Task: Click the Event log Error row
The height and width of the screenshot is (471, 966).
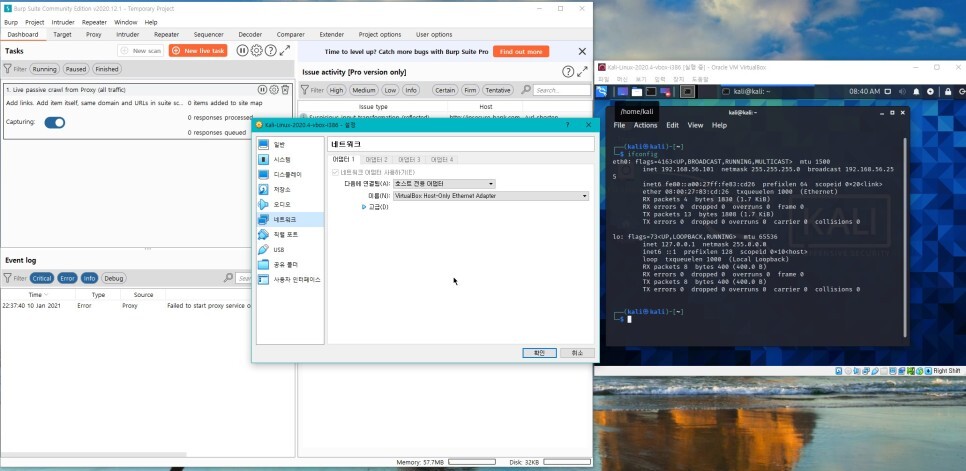Action: 126,305
